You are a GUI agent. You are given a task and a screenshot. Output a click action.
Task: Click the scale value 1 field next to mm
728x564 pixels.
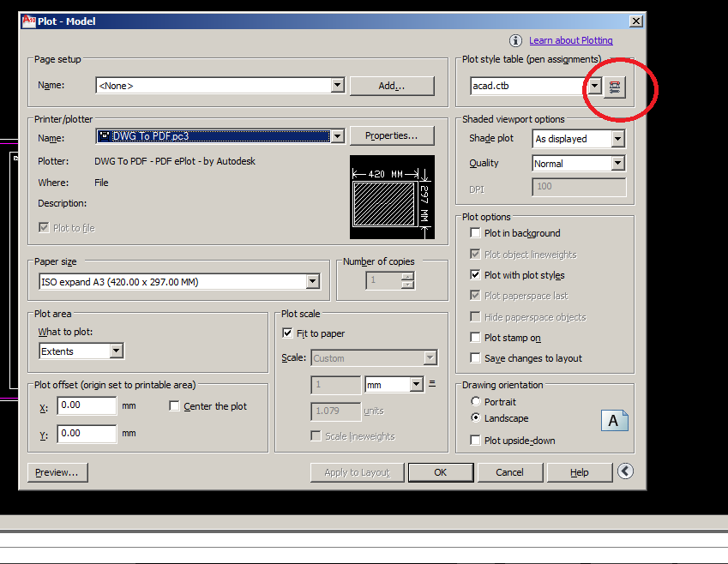[335, 385]
